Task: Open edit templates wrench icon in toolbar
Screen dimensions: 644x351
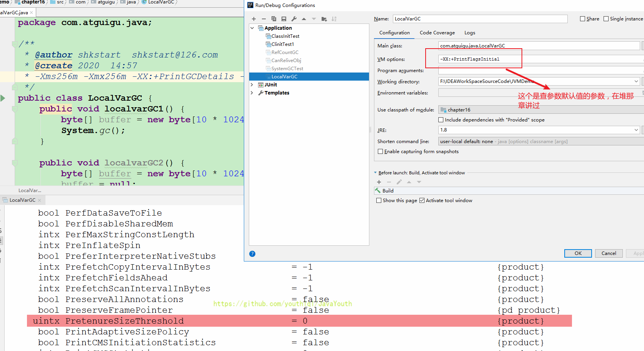Action: pos(294,19)
